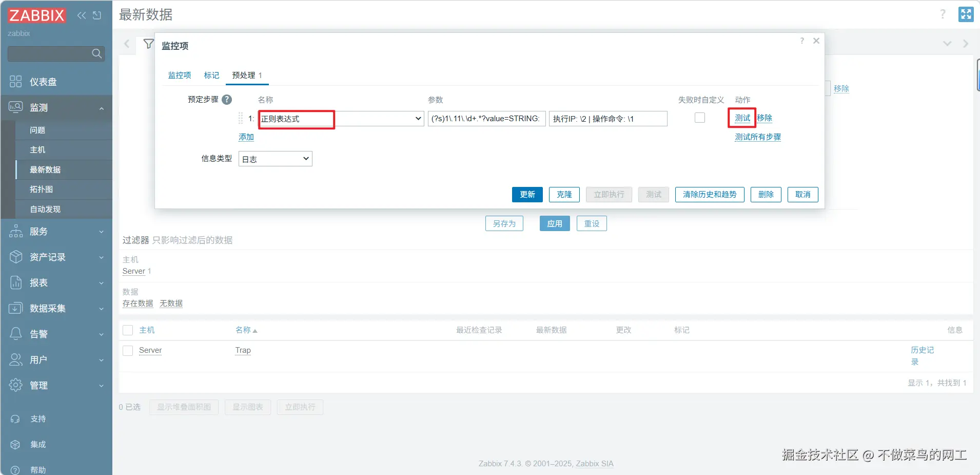Viewport: 980px width, 475px height.
Task: Expand the 数据采集 menu section
Action: click(x=102, y=309)
